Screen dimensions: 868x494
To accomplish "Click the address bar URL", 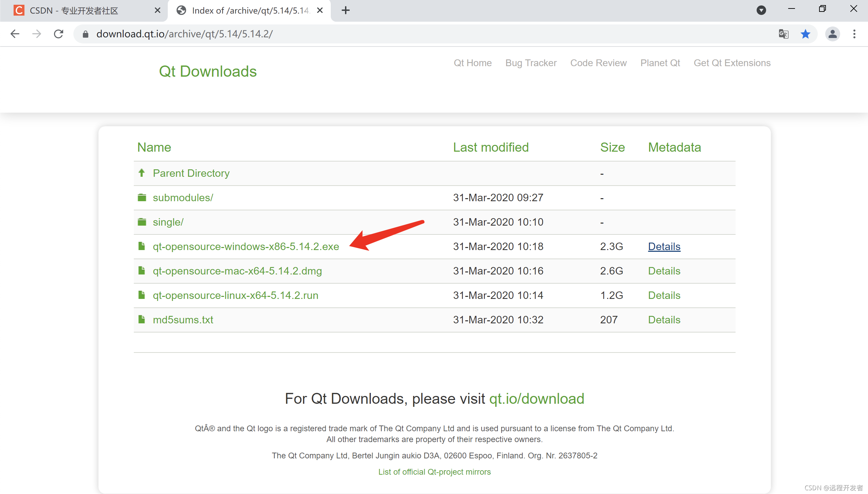I will [184, 34].
